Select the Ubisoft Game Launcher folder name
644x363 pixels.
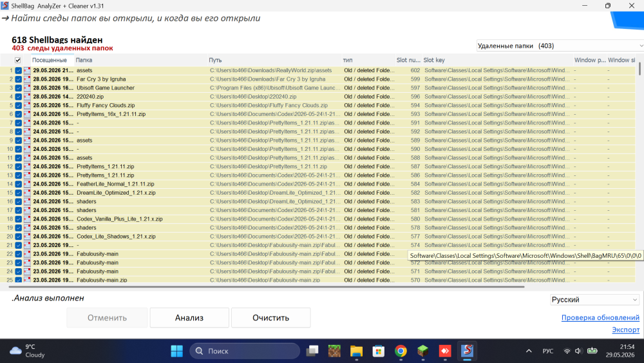106,88
